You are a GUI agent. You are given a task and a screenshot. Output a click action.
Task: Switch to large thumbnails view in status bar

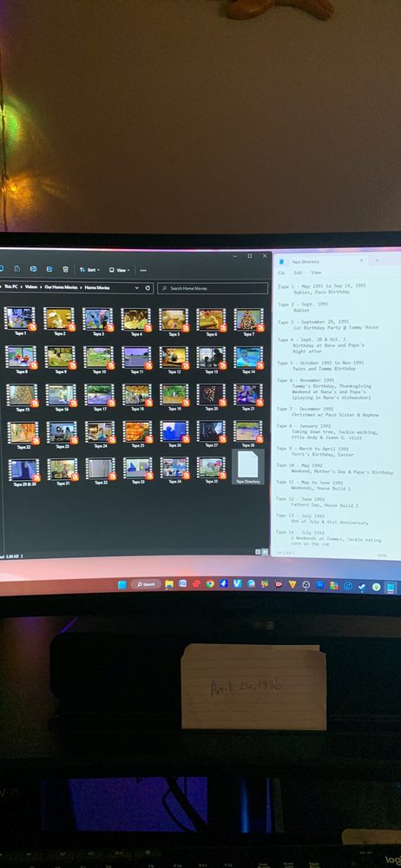(266, 552)
